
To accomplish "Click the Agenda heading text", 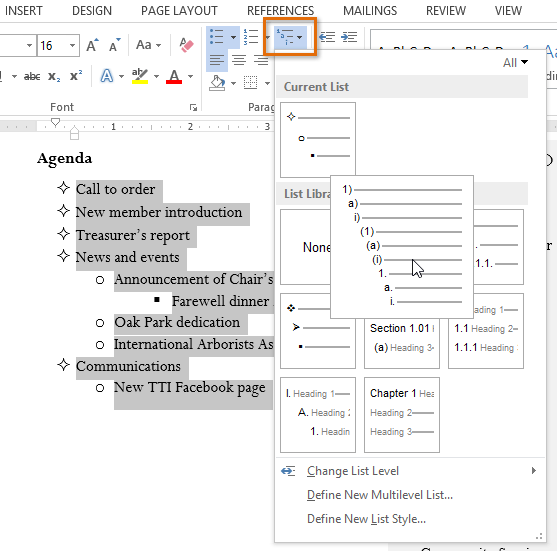I will click(x=64, y=158).
